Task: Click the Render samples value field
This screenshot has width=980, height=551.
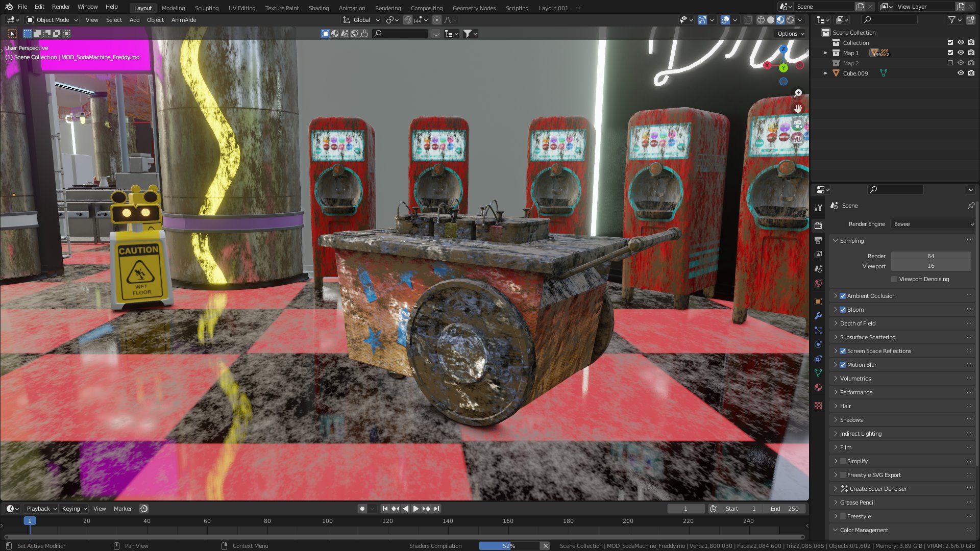Action: pyautogui.click(x=930, y=256)
